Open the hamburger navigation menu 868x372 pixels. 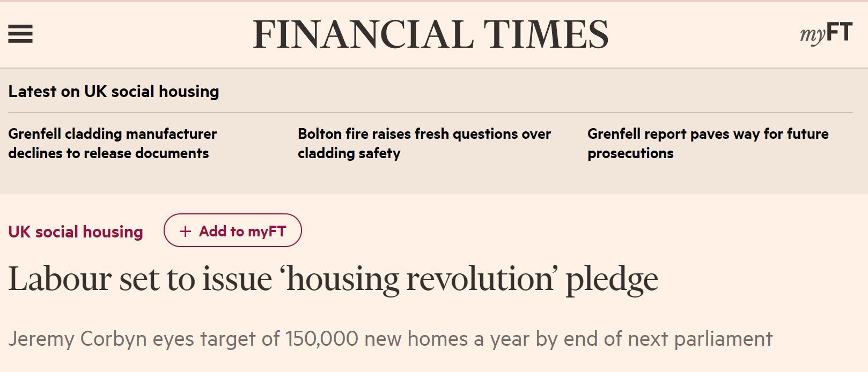coord(20,34)
